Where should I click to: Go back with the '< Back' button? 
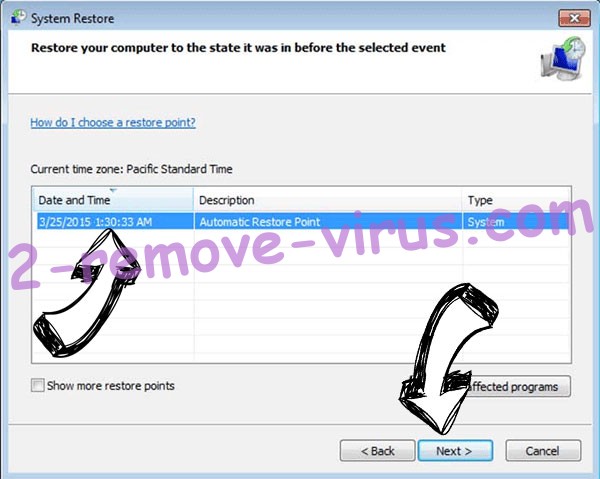pos(377,451)
